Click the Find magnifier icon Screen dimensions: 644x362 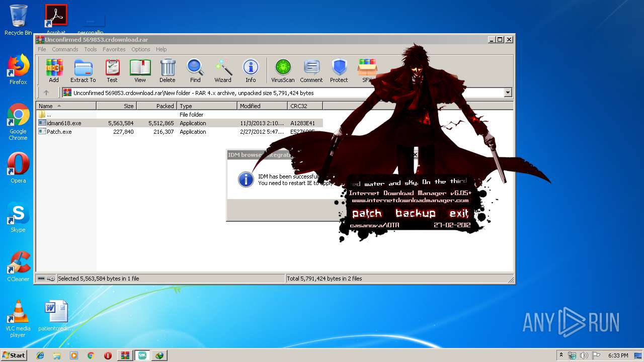point(195,70)
